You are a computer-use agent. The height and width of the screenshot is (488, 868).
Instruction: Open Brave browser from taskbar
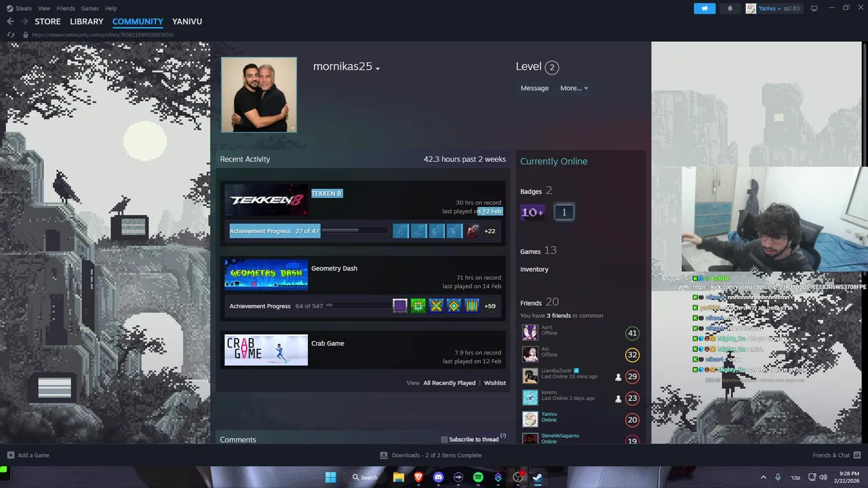pos(418,477)
